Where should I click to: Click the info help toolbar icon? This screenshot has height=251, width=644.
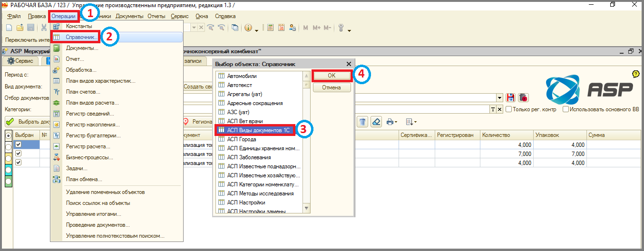(248, 28)
